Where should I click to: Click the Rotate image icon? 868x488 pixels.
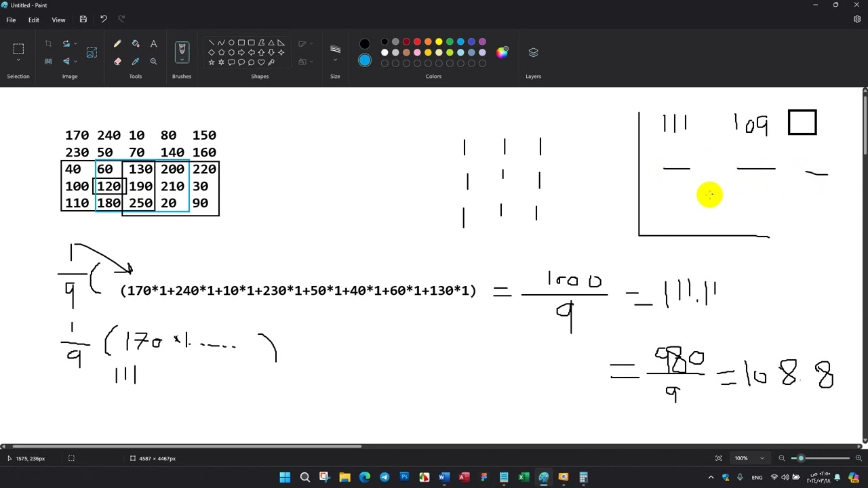click(66, 44)
